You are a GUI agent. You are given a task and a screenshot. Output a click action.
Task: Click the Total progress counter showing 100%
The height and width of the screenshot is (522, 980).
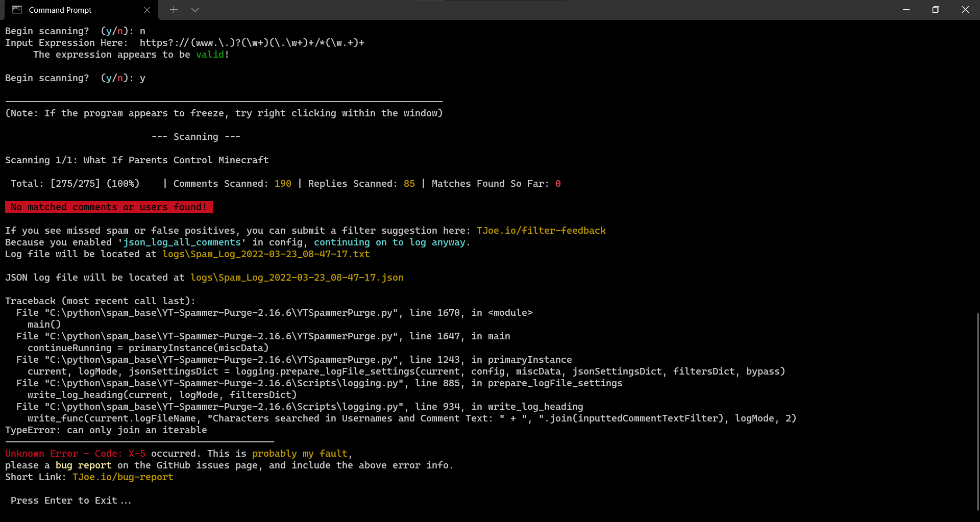(75, 183)
